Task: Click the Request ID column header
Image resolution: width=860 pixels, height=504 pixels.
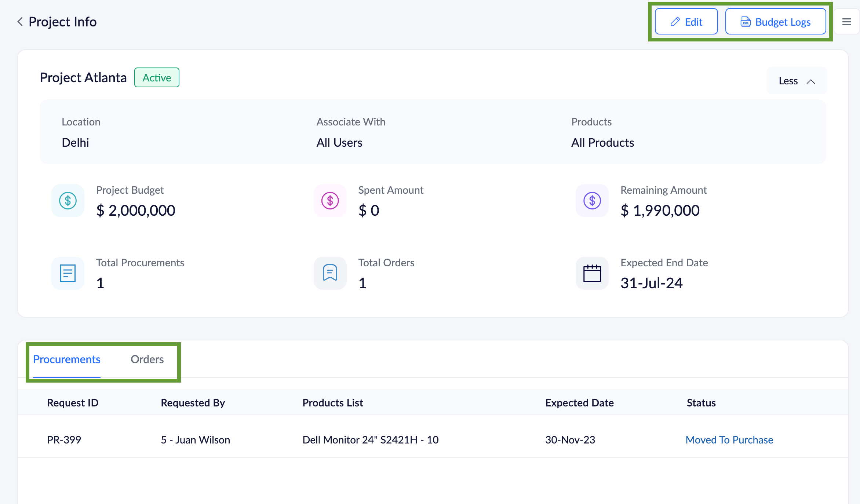Action: point(73,403)
